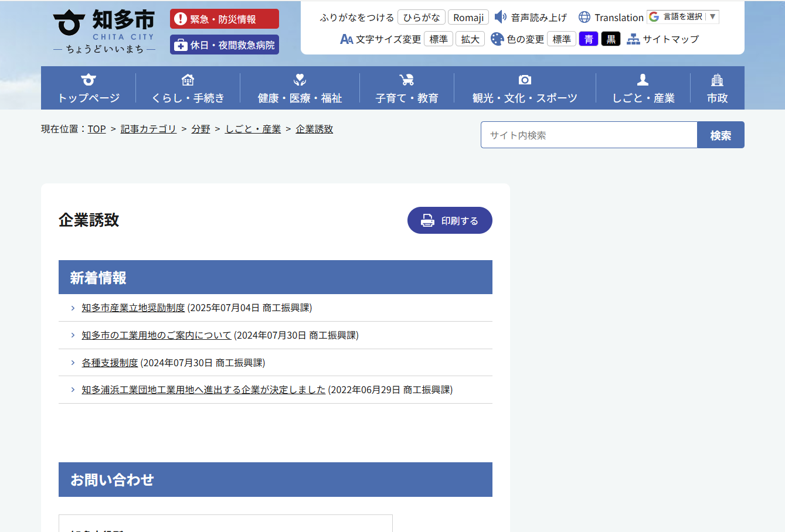This screenshot has height=532, width=785.
Task: Click the house icon above くらし・手続き
Action: (188, 79)
